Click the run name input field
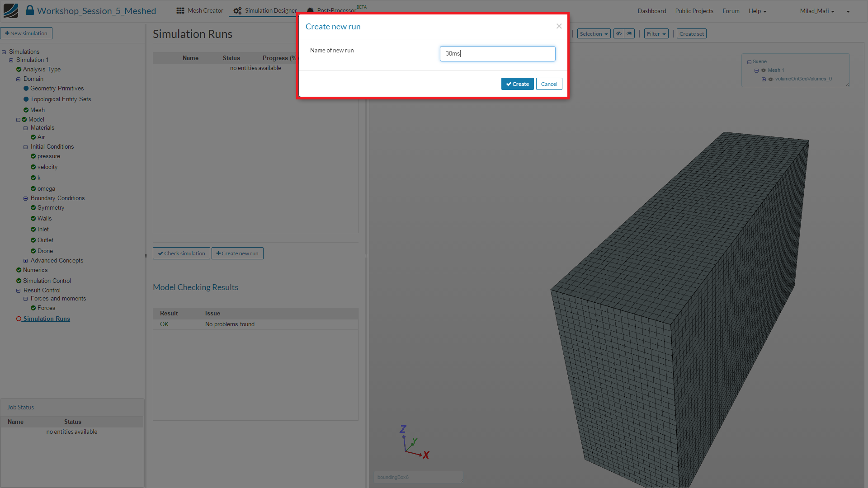Viewport: 868px width, 488px height. click(497, 54)
